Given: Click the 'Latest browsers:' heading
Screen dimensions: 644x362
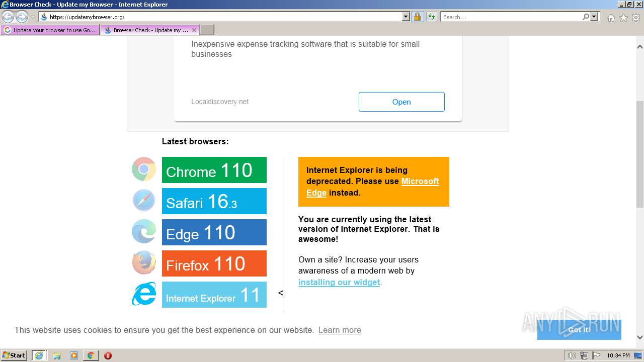Looking at the screenshot, I should coord(195,142).
